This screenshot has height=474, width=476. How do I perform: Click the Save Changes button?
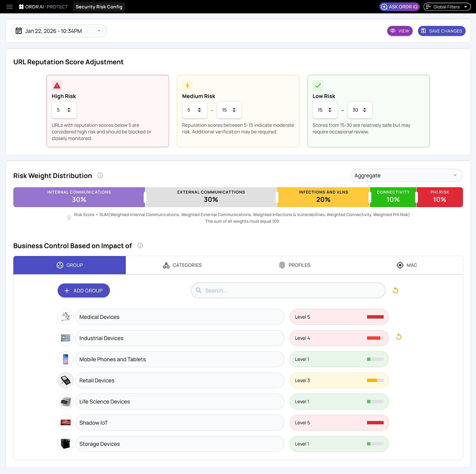(x=442, y=31)
